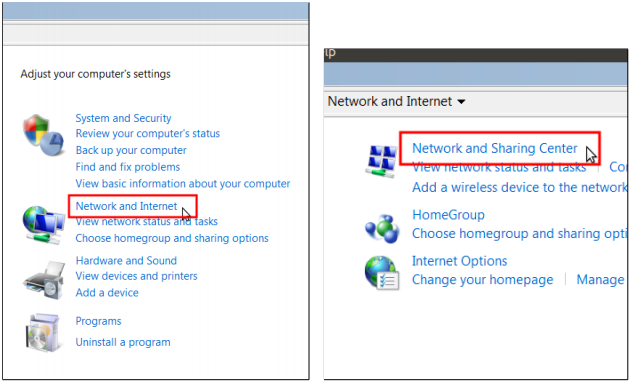The height and width of the screenshot is (381, 630).
Task: Click the Network and Sharing Center monitors icon
Action: [x=381, y=161]
